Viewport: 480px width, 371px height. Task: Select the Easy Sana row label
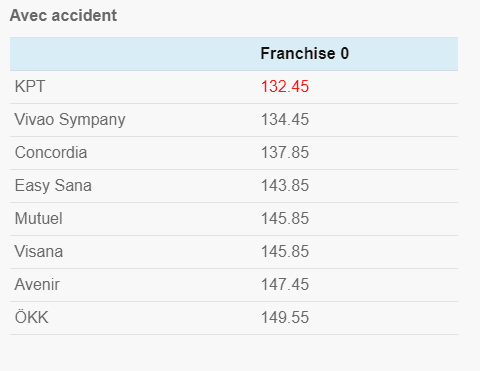[53, 186]
